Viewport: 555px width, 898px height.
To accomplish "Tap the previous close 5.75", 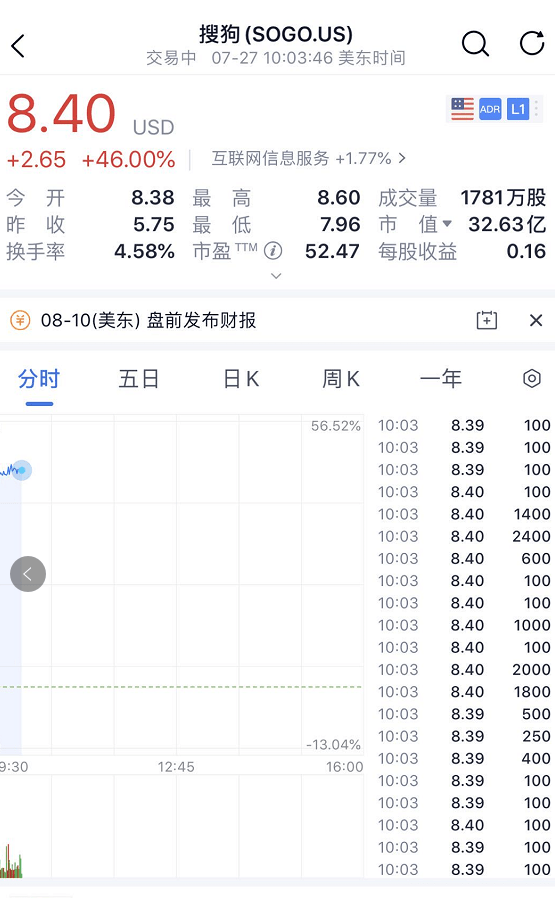I will [153, 224].
